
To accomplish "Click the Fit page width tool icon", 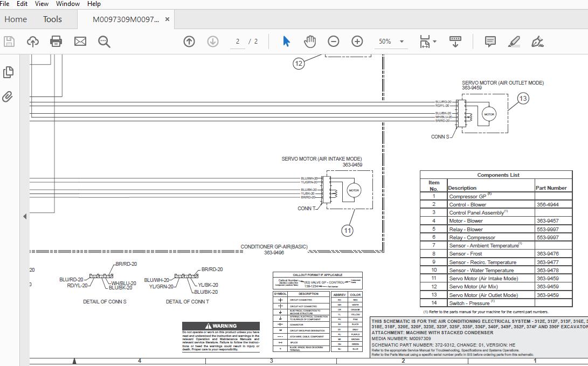I will point(425,42).
